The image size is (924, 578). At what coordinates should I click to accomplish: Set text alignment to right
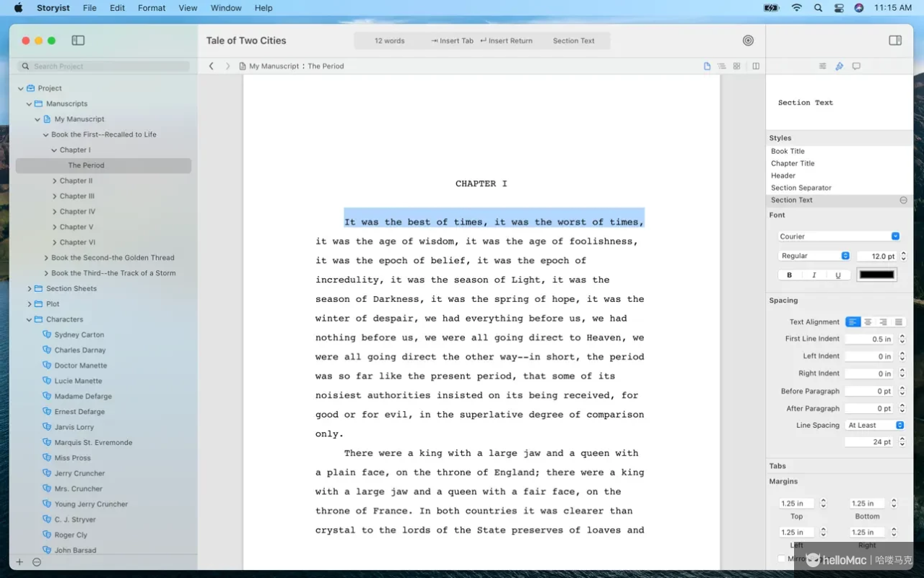pyautogui.click(x=884, y=322)
